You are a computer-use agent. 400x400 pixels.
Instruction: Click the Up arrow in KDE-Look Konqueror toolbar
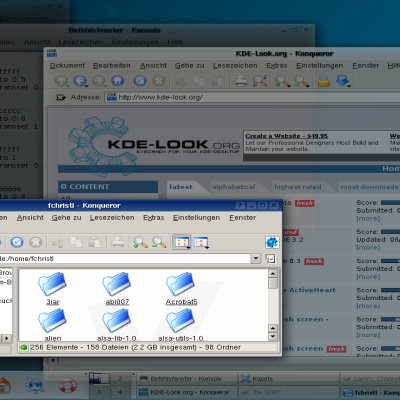point(62,81)
